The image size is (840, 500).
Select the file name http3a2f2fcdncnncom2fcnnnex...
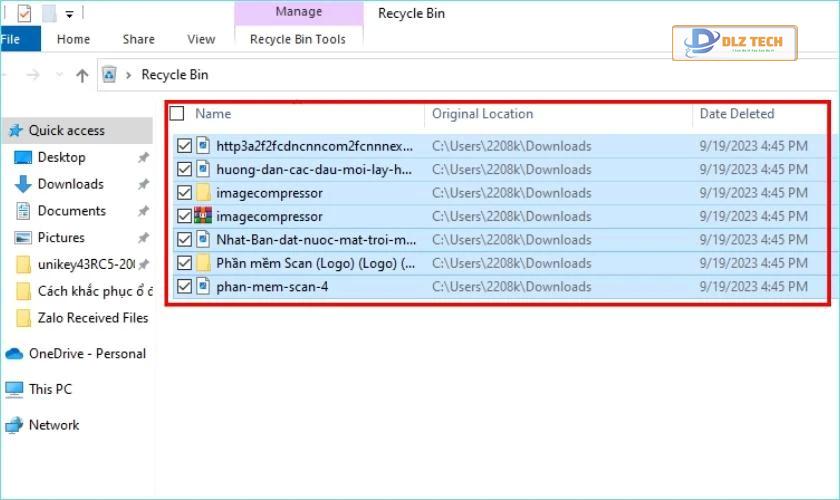pos(314,146)
